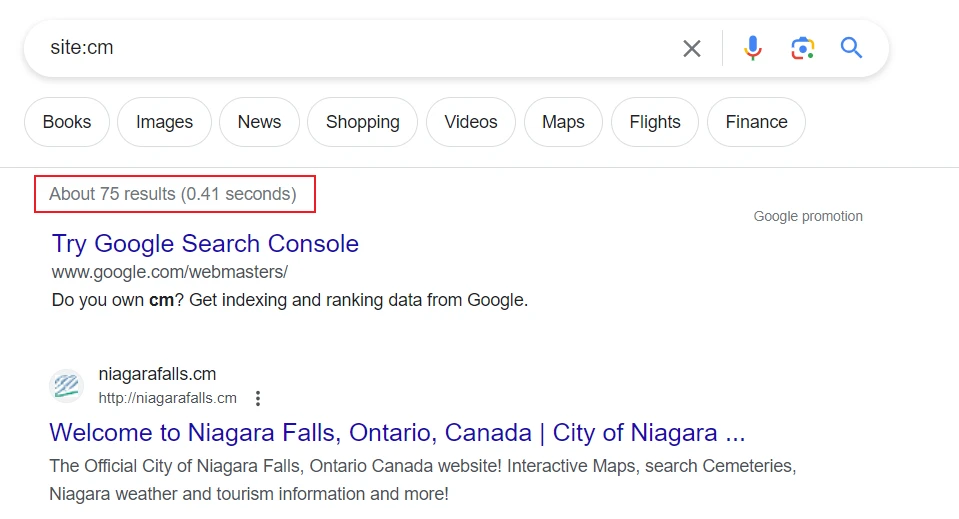The image size is (959, 519).
Task: Start voice search with the microphone icon
Action: pos(753,48)
